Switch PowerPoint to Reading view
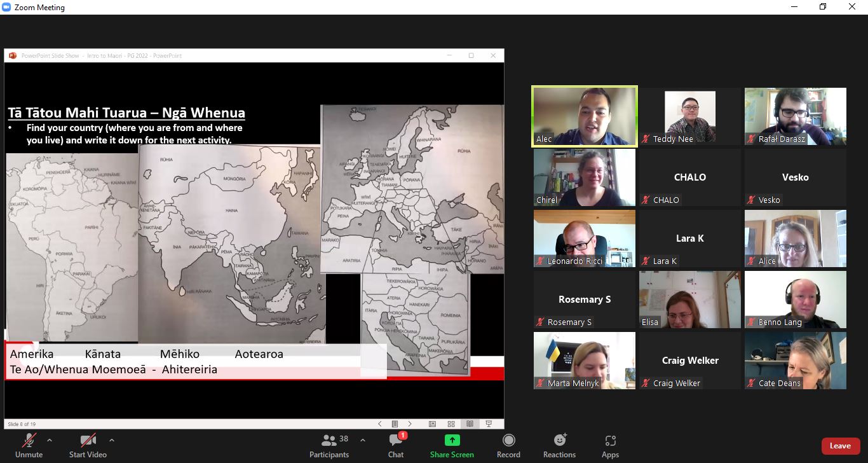 point(470,424)
